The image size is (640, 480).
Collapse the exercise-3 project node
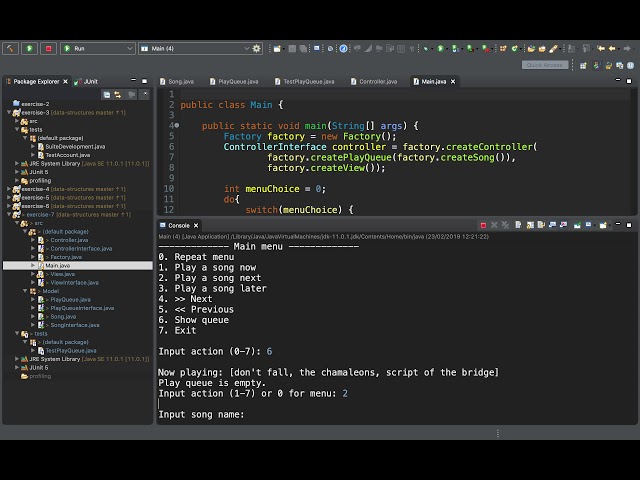point(9,113)
